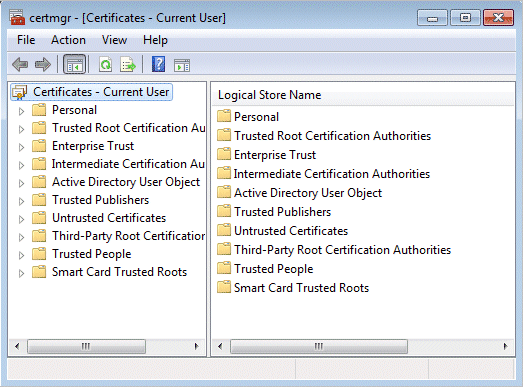This screenshot has height=387, width=523.
Task: Select Smart Card Trusted Roots text in the right list
Action: [x=302, y=288]
